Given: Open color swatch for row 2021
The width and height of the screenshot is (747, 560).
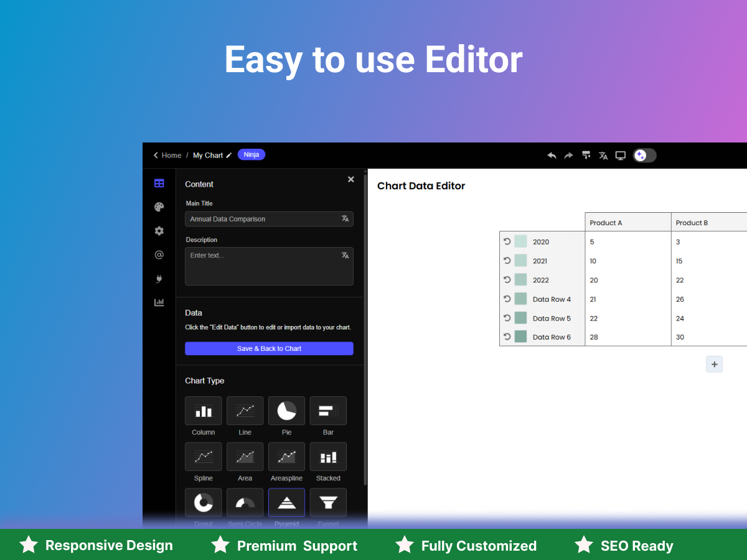Looking at the screenshot, I should pyautogui.click(x=520, y=261).
